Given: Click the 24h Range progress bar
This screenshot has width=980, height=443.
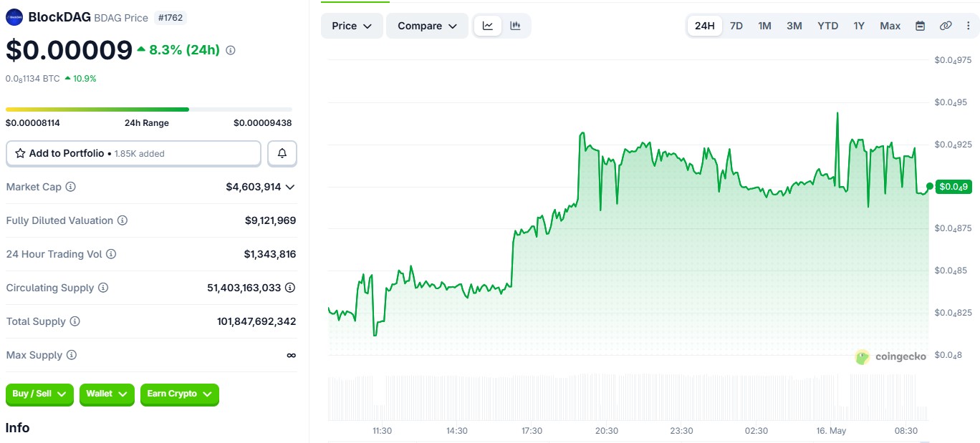Looking at the screenshot, I should (x=149, y=109).
